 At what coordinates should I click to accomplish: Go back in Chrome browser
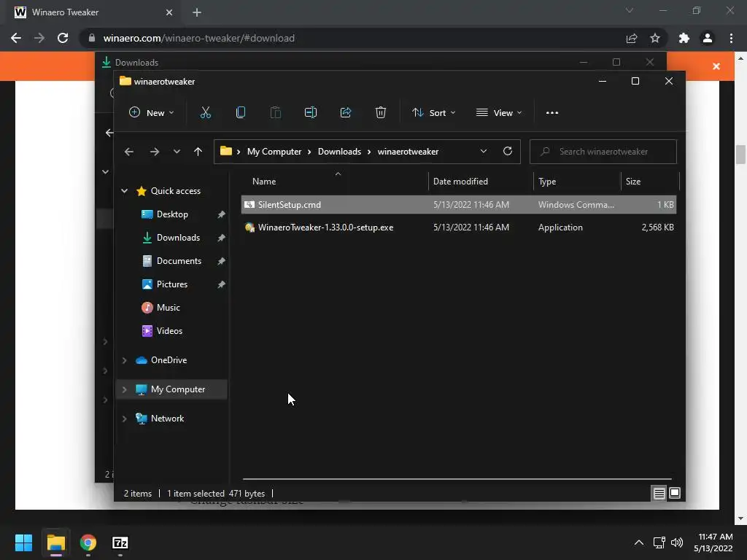coord(16,38)
